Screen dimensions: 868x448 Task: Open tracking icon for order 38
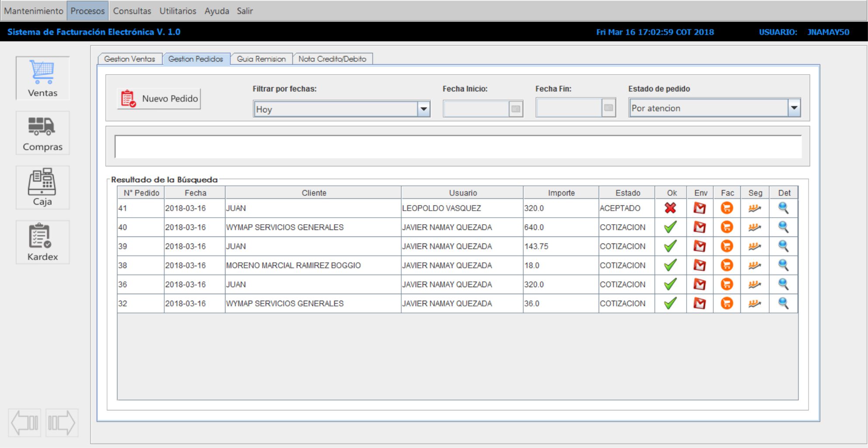click(754, 265)
